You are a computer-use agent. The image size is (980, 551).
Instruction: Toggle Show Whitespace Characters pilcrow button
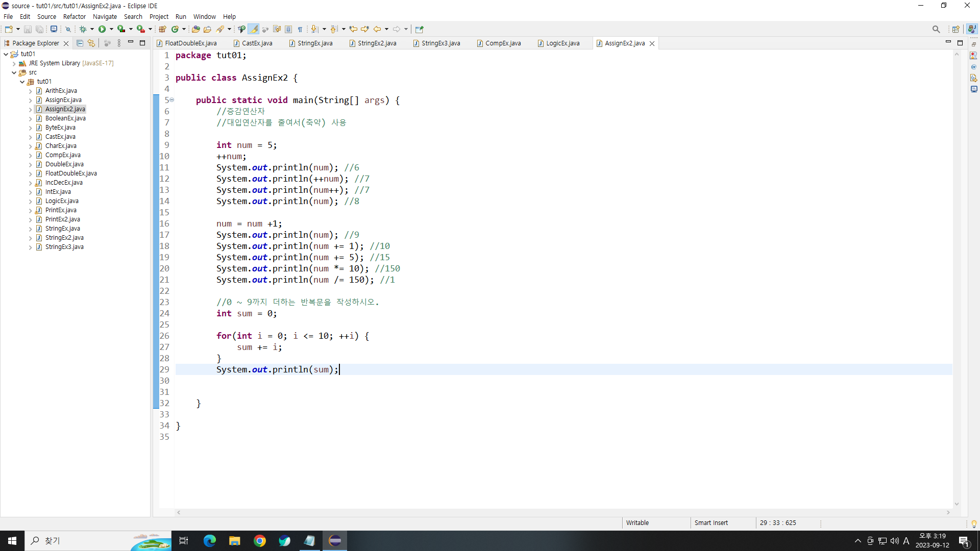300,29
